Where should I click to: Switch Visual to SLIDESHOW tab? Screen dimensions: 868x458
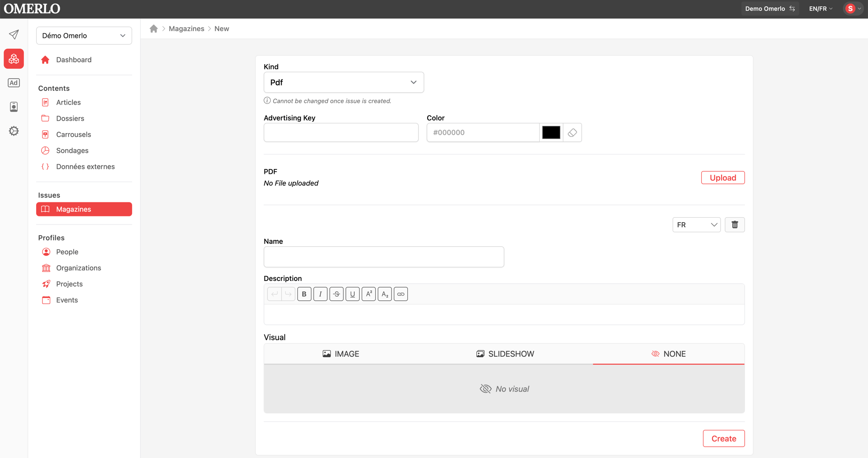505,354
